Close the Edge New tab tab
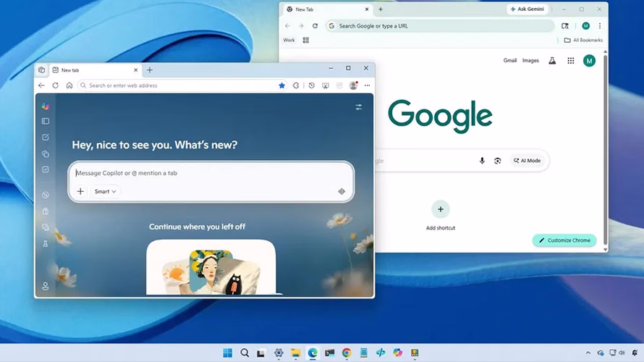The width and height of the screenshot is (644, 362). click(x=136, y=70)
